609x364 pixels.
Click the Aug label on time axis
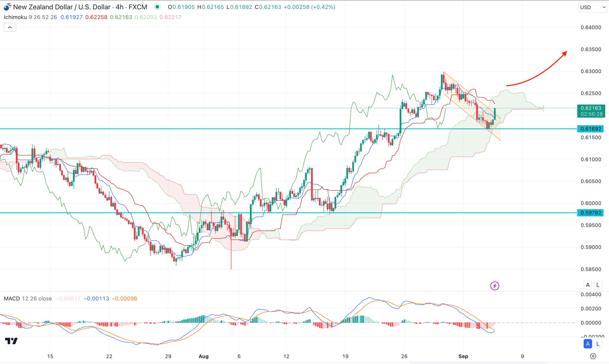coord(204,356)
